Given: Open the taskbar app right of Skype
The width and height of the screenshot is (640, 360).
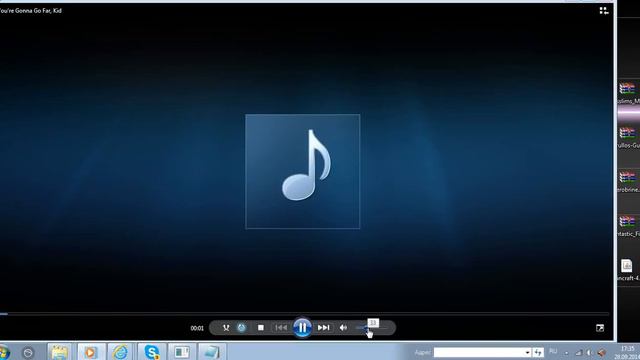Looking at the screenshot, I should coord(181,352).
